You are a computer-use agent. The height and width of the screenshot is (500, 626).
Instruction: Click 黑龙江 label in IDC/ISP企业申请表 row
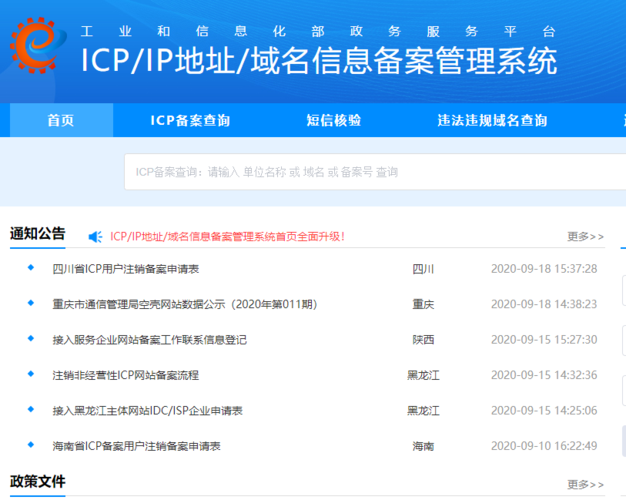click(x=423, y=411)
